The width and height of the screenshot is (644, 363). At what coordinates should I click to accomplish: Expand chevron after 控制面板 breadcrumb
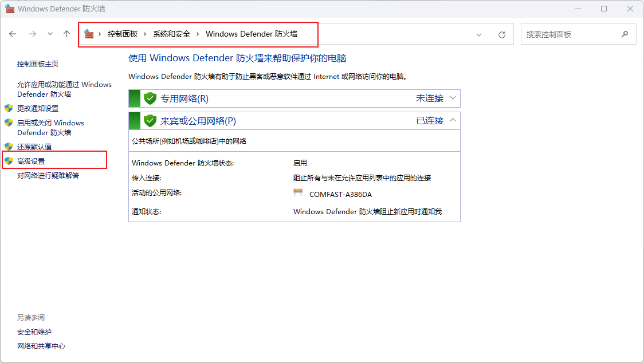[x=145, y=34]
